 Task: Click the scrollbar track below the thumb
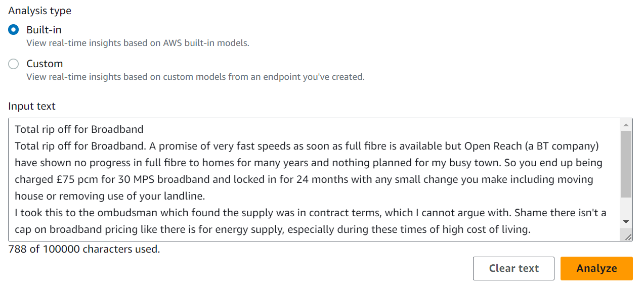626,207
